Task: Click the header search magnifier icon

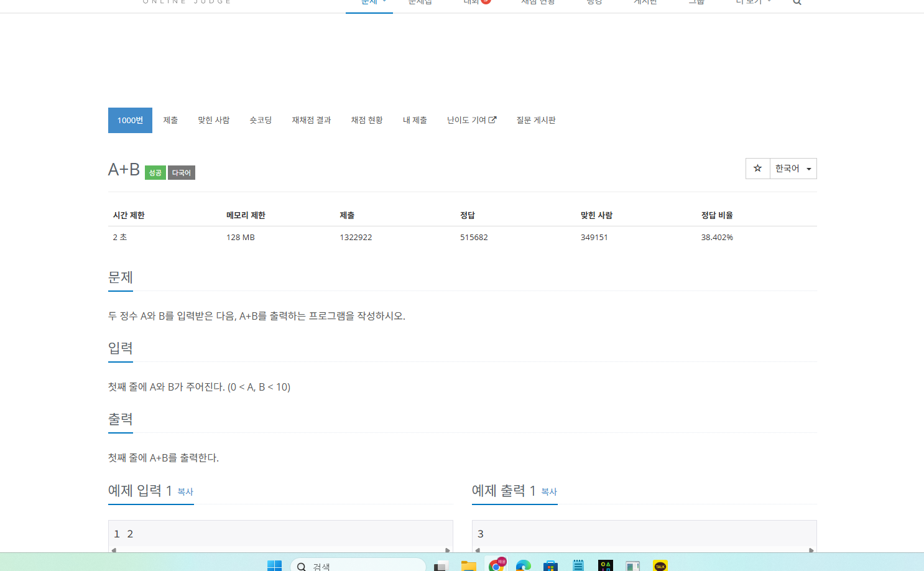Action: (797, 2)
